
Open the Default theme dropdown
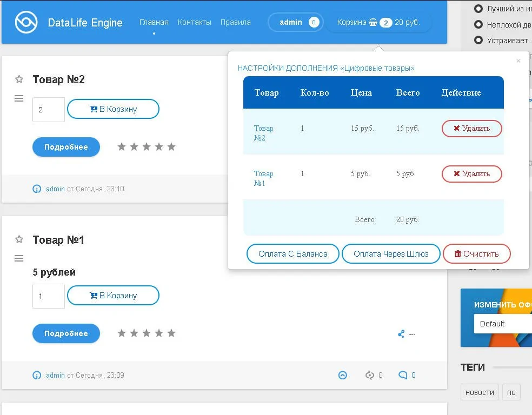[x=503, y=324]
